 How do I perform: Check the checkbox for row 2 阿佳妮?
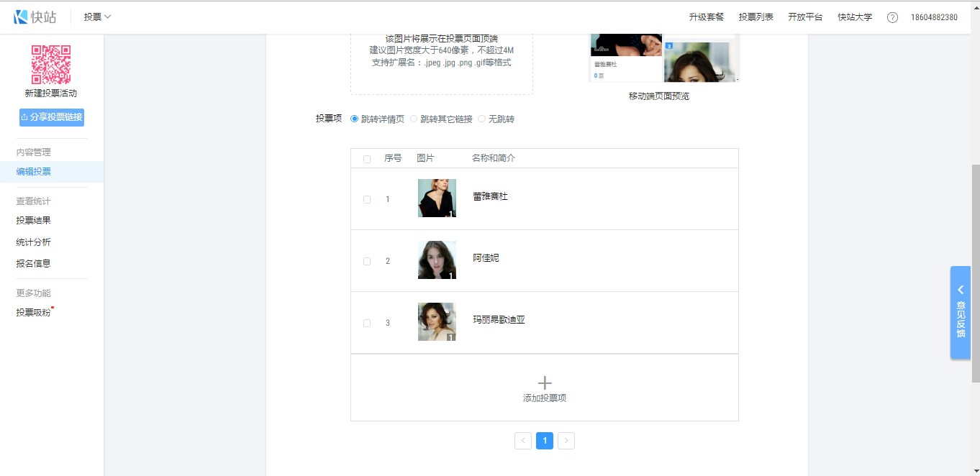367,261
